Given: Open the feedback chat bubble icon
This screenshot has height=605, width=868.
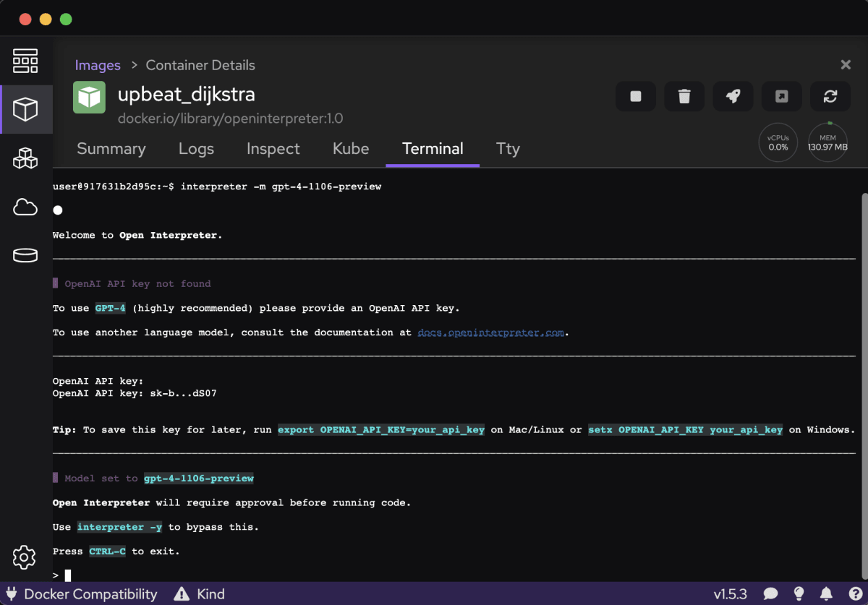Looking at the screenshot, I should (771, 594).
